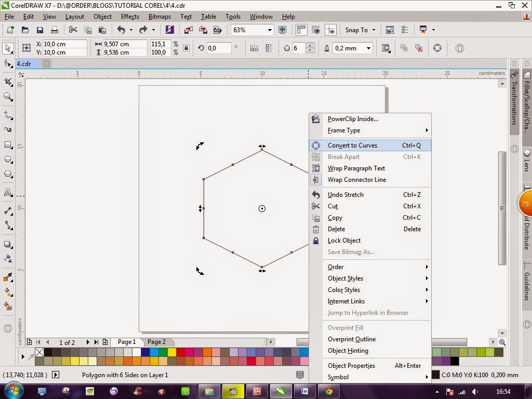Screen dimensions: 532x399
Task: Select the Polygon tool
Action: (8, 174)
